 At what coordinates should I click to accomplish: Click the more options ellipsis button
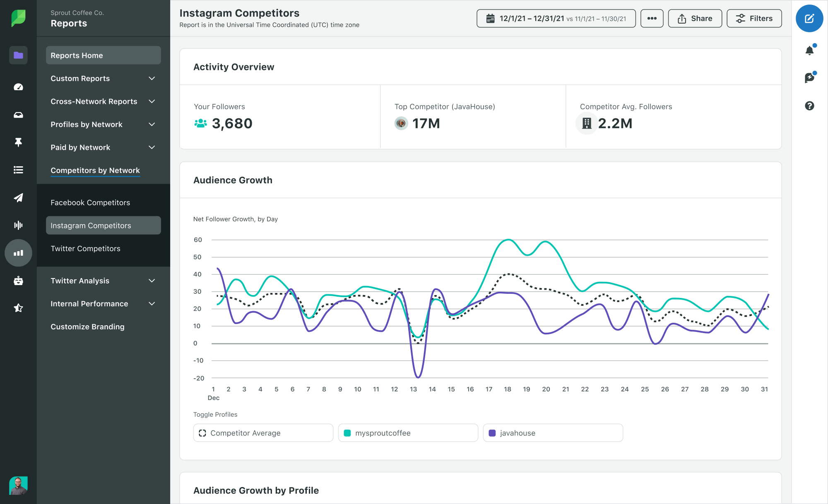click(x=651, y=18)
